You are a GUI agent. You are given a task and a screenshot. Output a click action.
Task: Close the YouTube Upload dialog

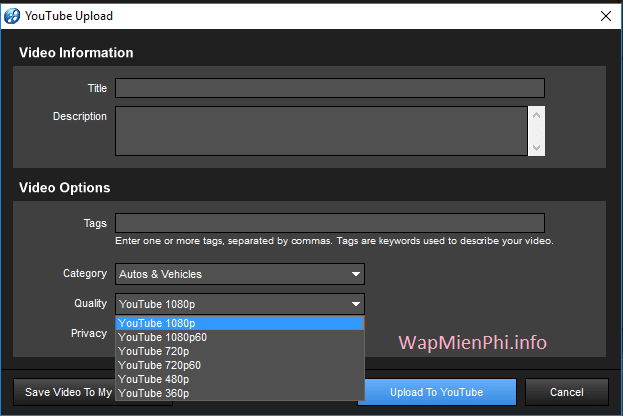tap(606, 16)
